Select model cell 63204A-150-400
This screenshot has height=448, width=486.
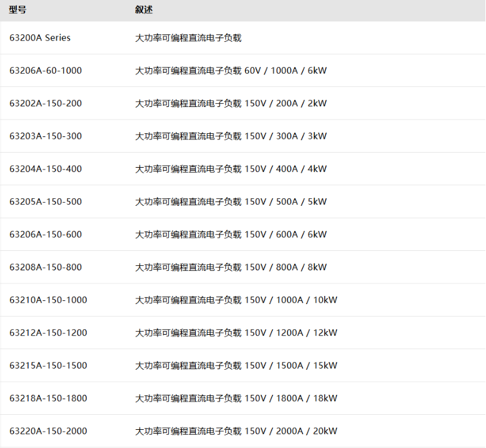(x=46, y=169)
